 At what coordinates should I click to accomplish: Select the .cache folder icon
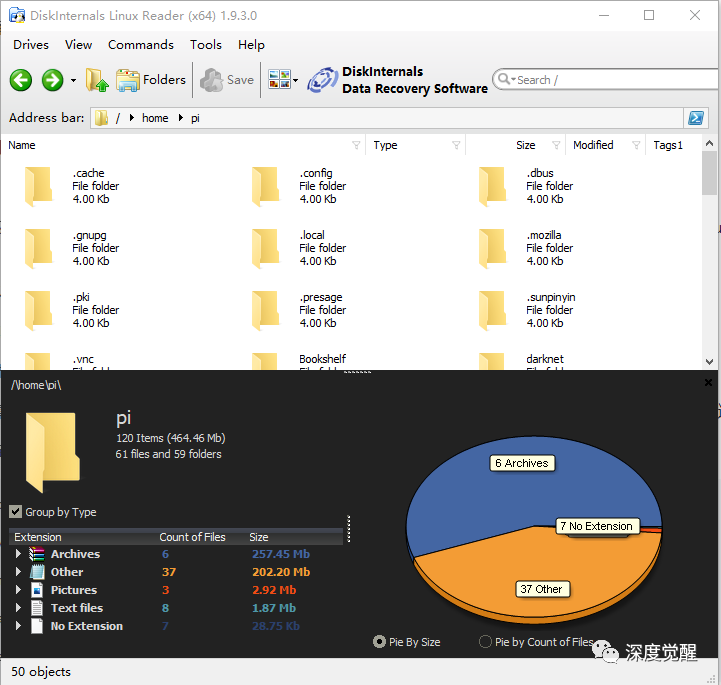(39, 186)
